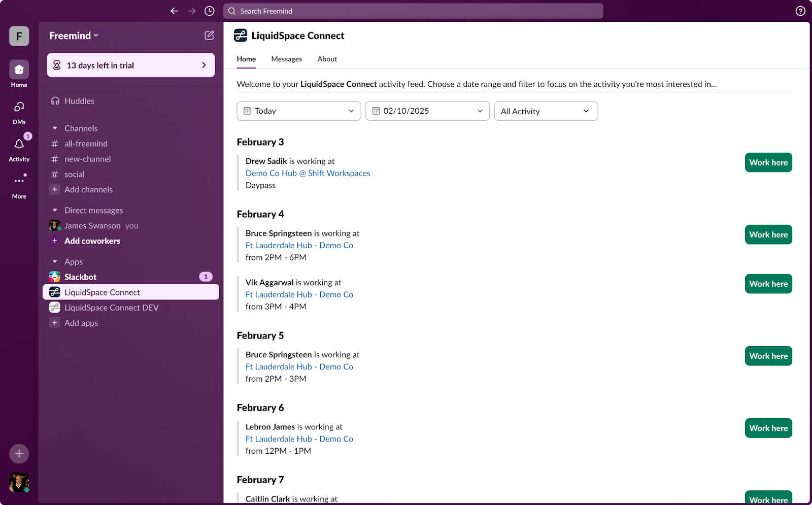This screenshot has width=812, height=505.
Task: Click into the Search Freemind field
Action: pyautogui.click(x=413, y=11)
